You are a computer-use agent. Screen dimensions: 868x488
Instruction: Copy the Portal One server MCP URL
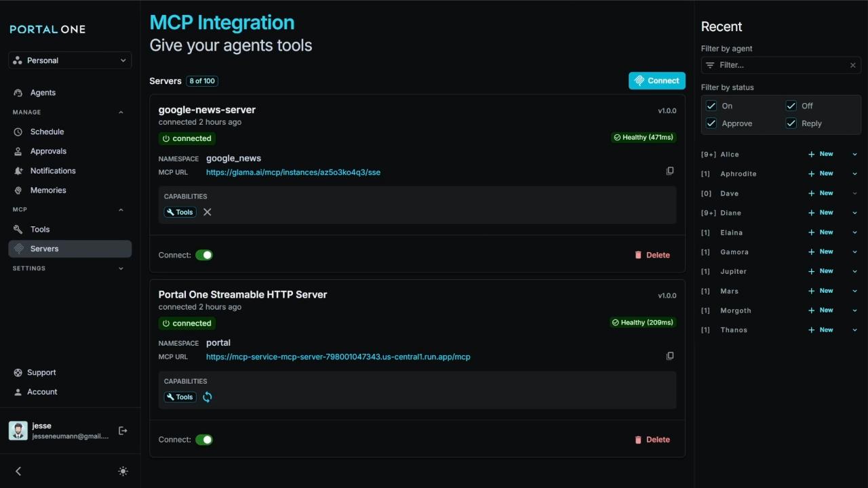(x=670, y=356)
